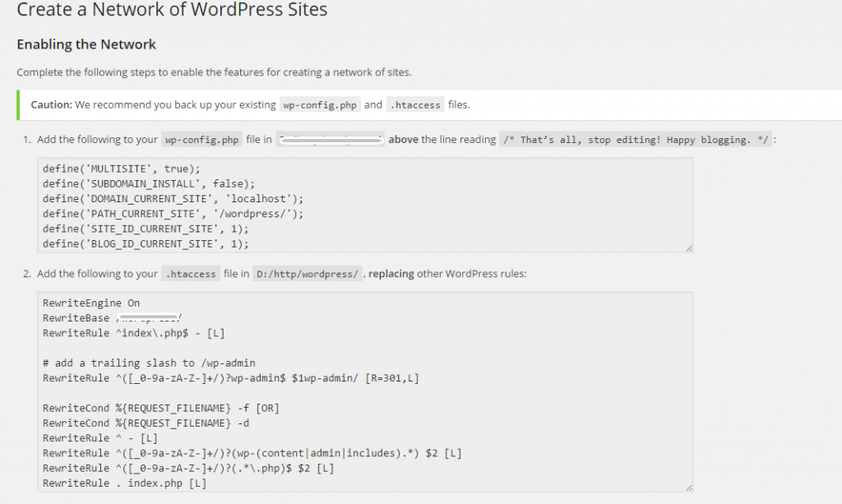
Task: Click the 'Enabling the Network' subheading
Action: click(86, 44)
